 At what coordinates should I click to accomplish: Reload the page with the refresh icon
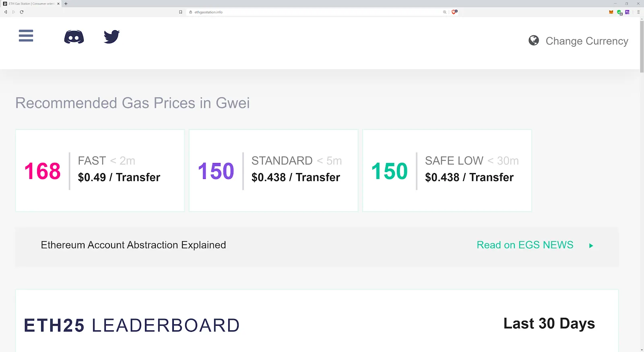[22, 12]
